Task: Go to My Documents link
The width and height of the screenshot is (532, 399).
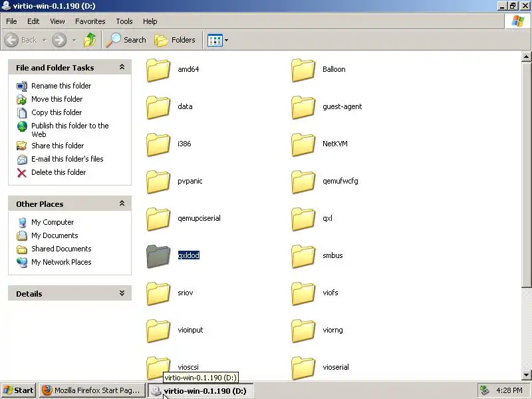Action: pyautogui.click(x=55, y=235)
